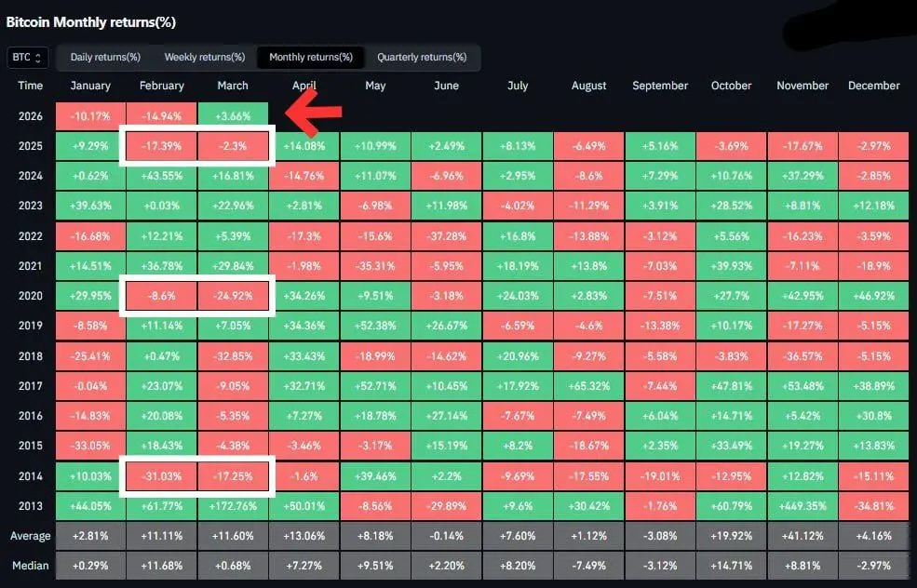The width and height of the screenshot is (917, 588).
Task: Click the Average November value +41.12%
Action: point(802,536)
